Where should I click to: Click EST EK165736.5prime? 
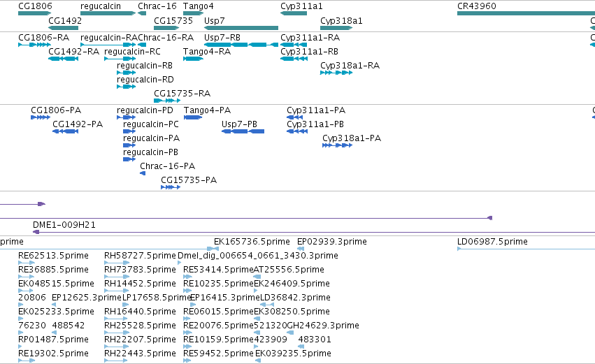pyautogui.click(x=252, y=242)
